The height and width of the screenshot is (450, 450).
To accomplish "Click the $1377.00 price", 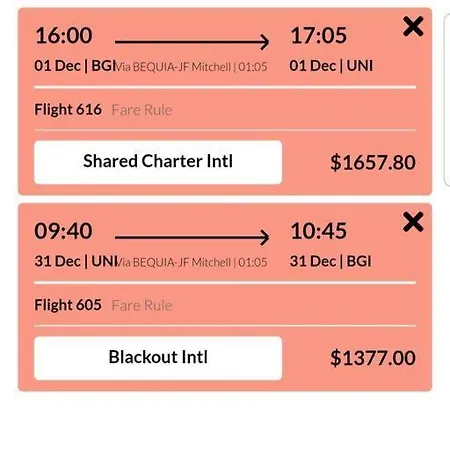I will pos(373,358).
